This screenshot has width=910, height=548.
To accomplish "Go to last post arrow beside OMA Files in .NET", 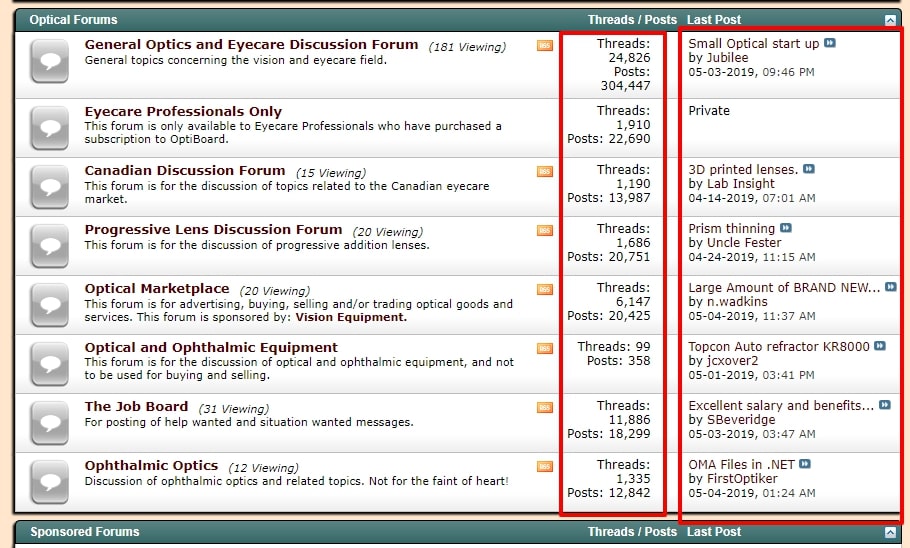I will 805,465.
